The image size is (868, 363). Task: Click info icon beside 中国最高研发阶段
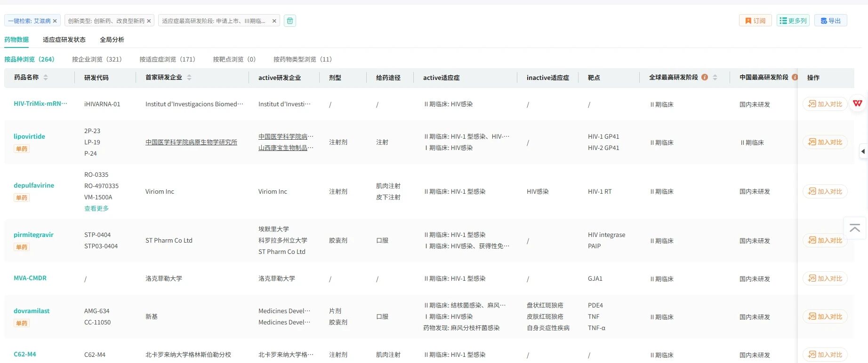795,77
